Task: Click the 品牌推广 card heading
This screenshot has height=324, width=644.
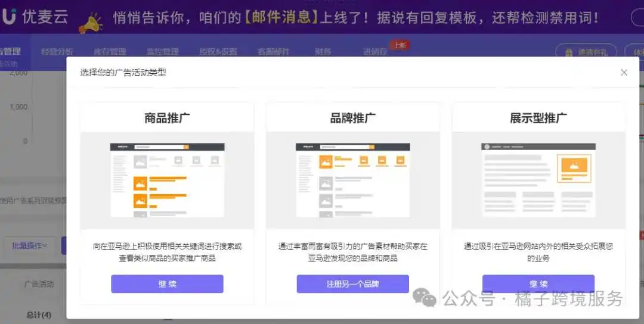Action: click(x=353, y=118)
